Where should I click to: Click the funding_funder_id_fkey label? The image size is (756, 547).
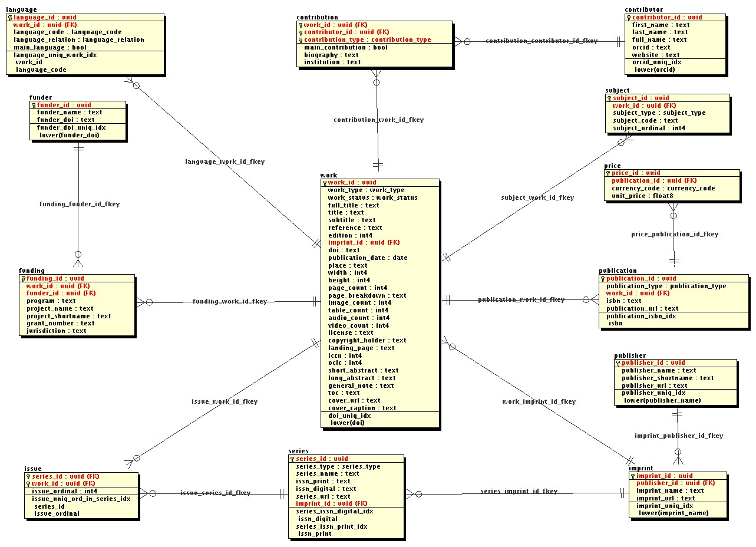tap(80, 204)
